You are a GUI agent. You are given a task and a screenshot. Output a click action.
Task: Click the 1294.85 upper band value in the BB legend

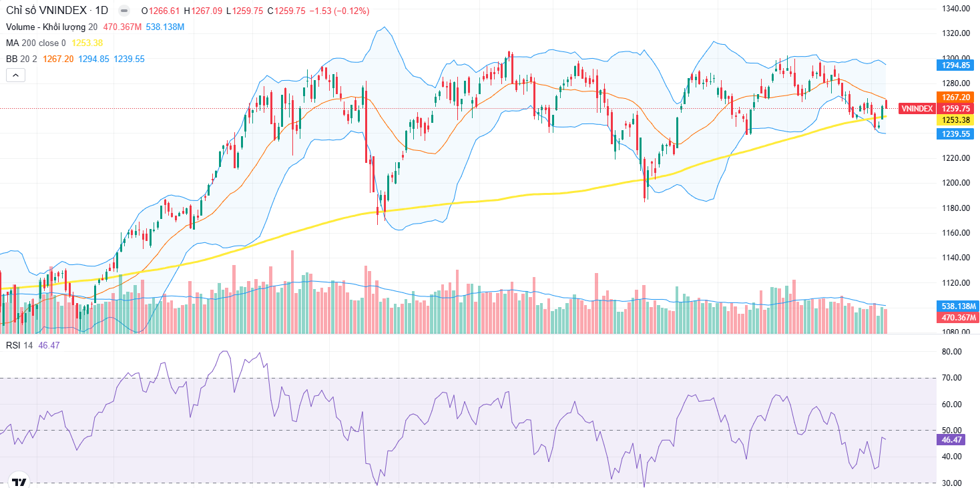coord(93,59)
